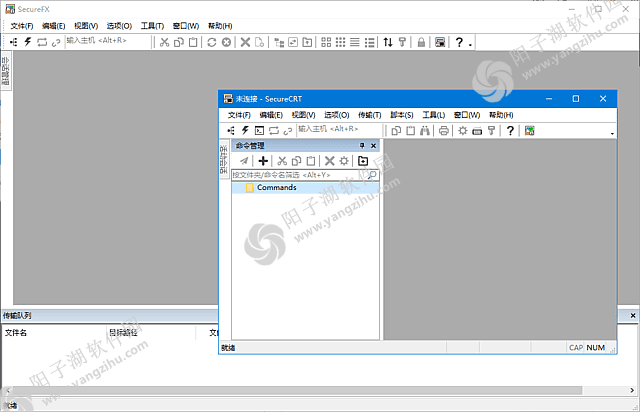The width and height of the screenshot is (640, 412).
Task: Click the Refresh icon in SecureFX toolbar
Action: pyautogui.click(x=211, y=42)
